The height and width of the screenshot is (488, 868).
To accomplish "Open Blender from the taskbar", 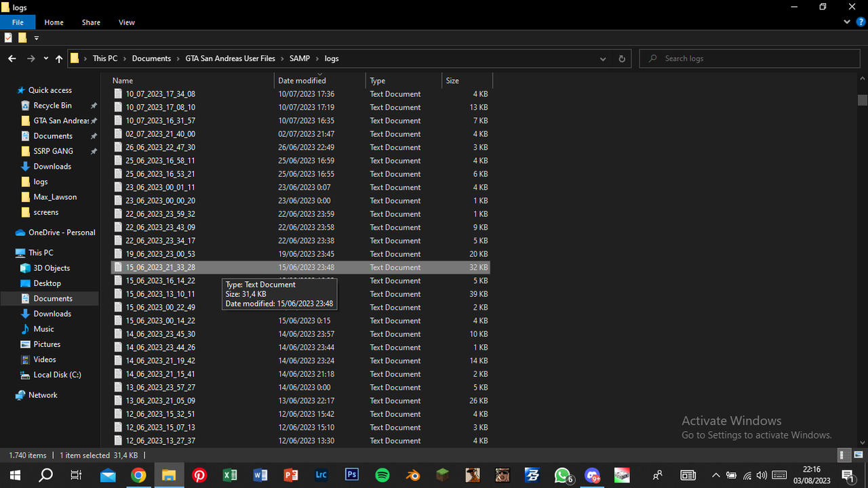I will click(413, 475).
